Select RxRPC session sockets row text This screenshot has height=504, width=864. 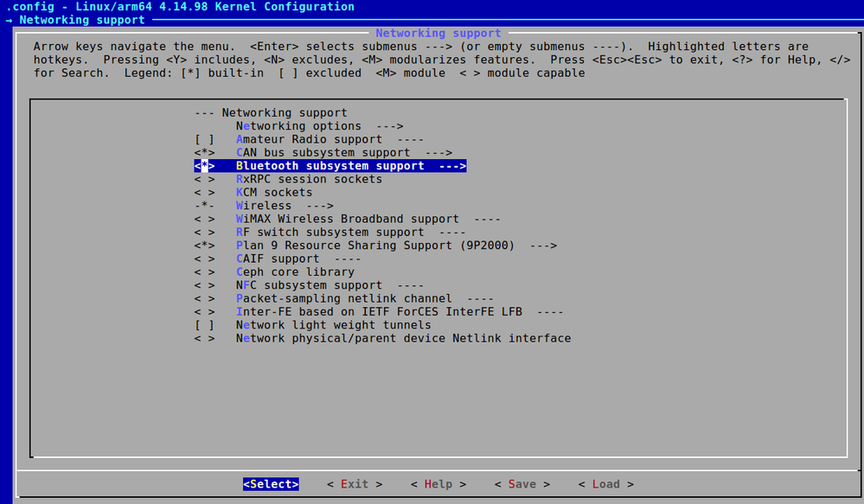(309, 179)
